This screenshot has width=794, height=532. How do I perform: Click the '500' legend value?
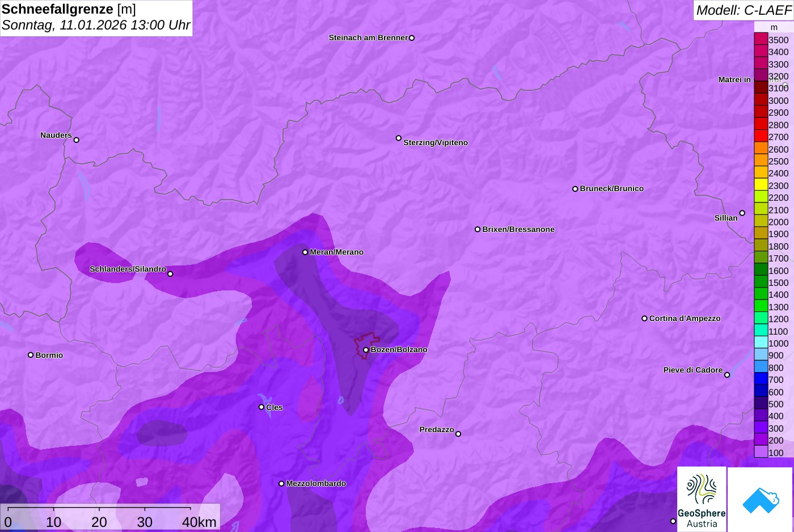point(776,404)
